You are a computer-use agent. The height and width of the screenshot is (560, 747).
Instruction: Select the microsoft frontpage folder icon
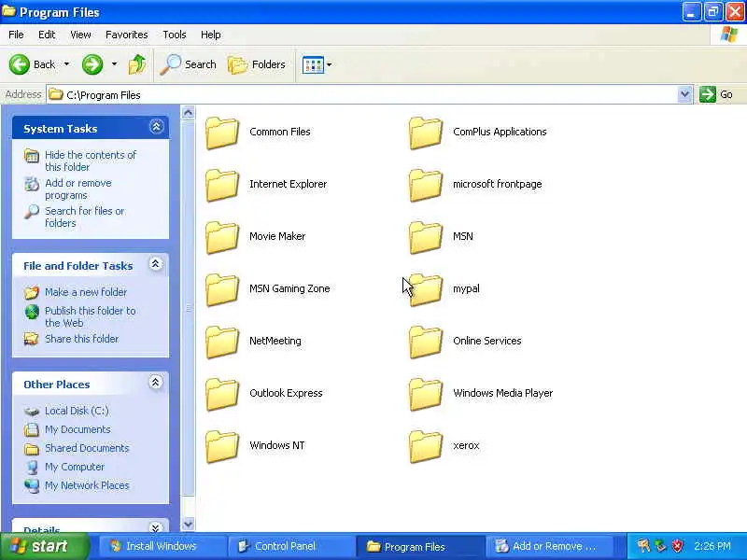(x=426, y=185)
